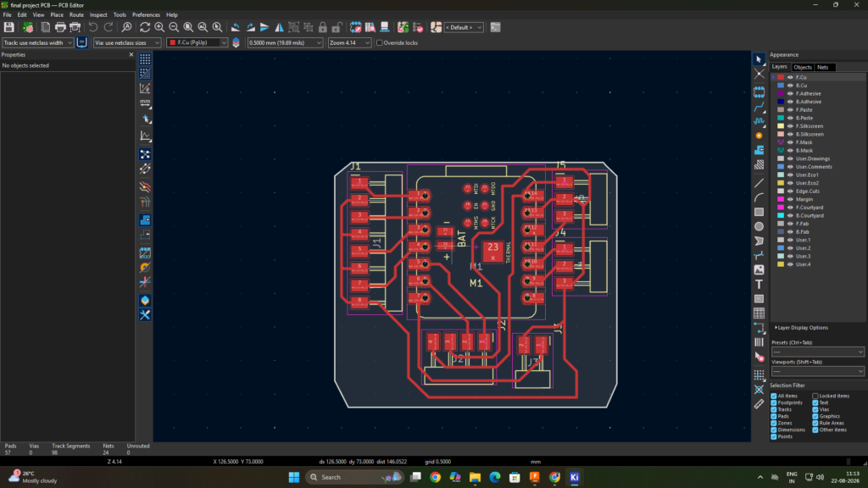868x488 pixels.
Task: Select the Tune Length tool
Action: pos(759,120)
